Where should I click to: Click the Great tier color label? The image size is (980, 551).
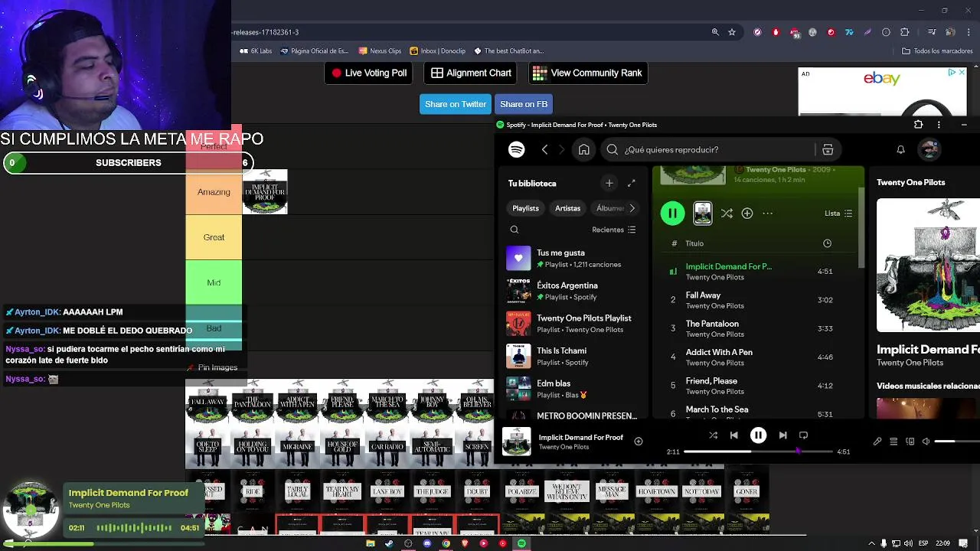click(x=214, y=237)
